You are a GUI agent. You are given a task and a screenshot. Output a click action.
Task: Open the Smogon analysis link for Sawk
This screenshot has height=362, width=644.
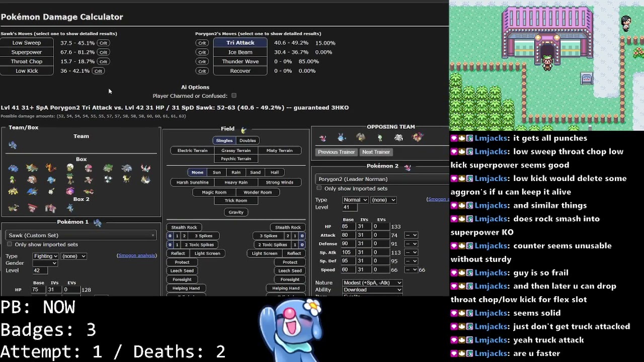(137, 255)
